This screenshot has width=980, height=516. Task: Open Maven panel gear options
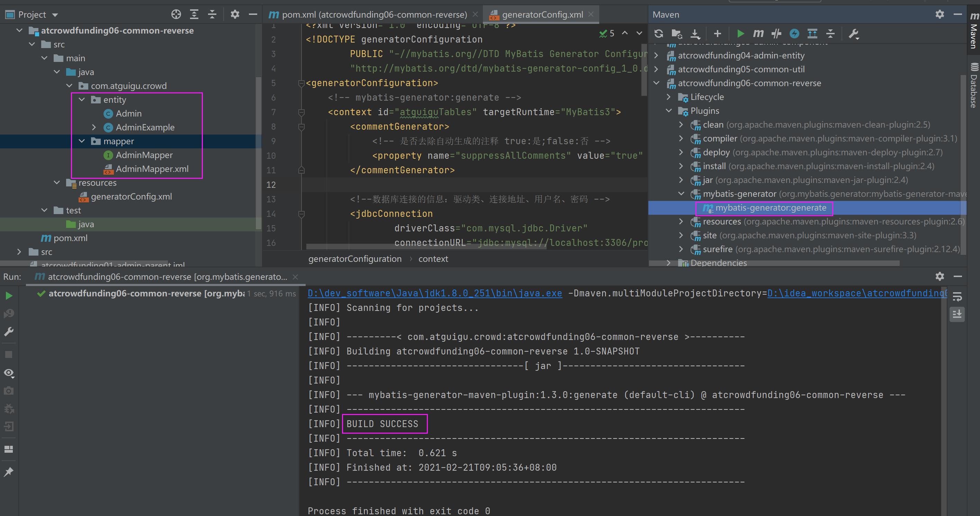940,15
